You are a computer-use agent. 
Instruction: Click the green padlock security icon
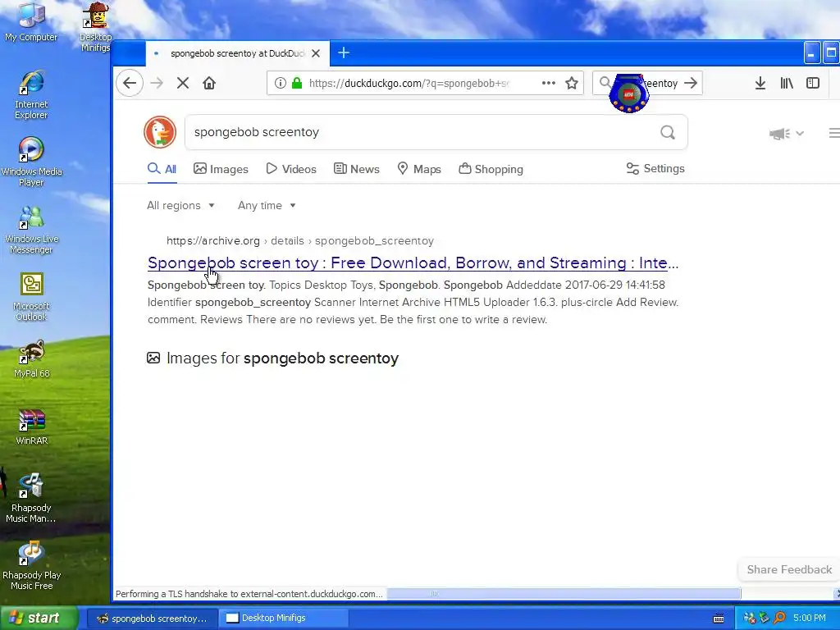point(297,83)
